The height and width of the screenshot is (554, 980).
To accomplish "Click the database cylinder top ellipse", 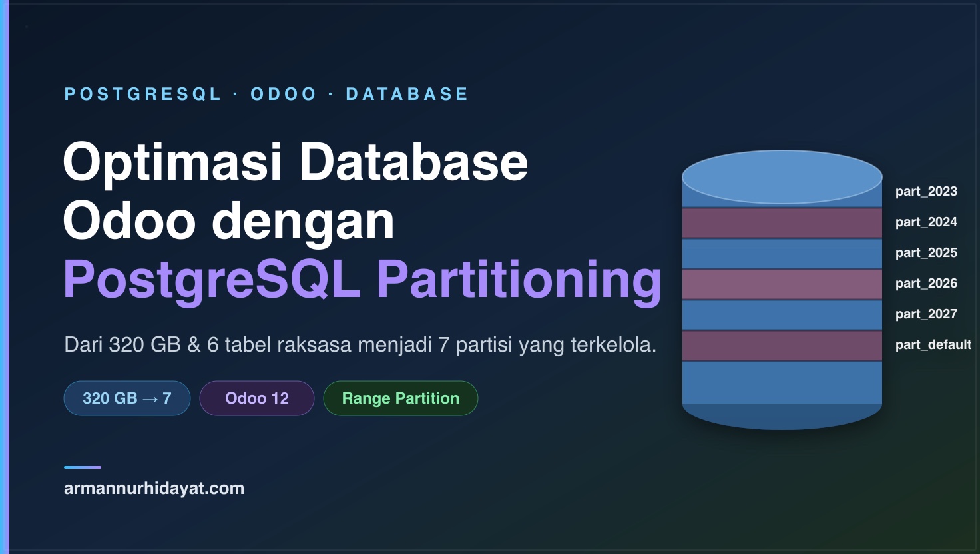I will (782, 177).
